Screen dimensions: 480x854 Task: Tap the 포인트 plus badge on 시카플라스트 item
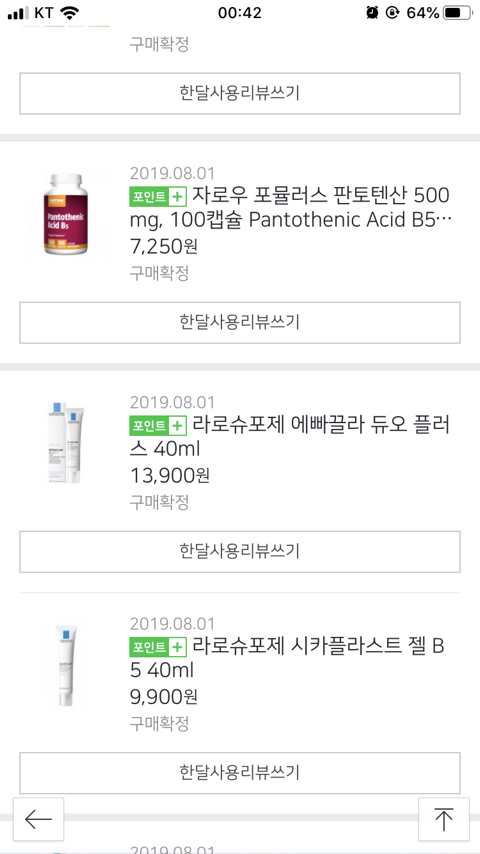(158, 646)
